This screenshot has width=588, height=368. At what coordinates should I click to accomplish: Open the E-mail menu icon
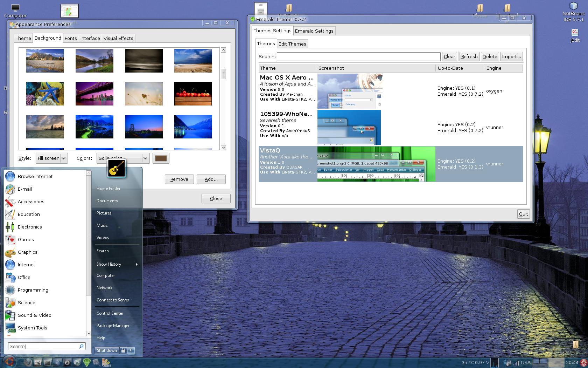click(10, 189)
